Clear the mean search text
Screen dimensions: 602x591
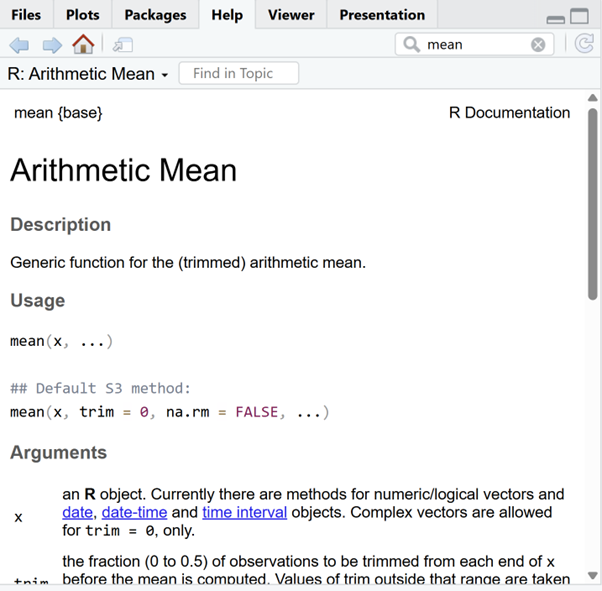coord(538,45)
